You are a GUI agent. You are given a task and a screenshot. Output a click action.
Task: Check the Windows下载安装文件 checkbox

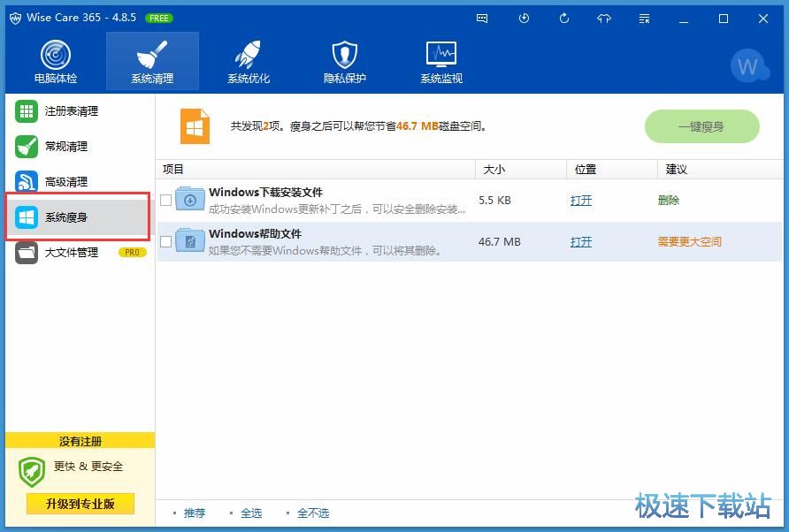tap(165, 200)
